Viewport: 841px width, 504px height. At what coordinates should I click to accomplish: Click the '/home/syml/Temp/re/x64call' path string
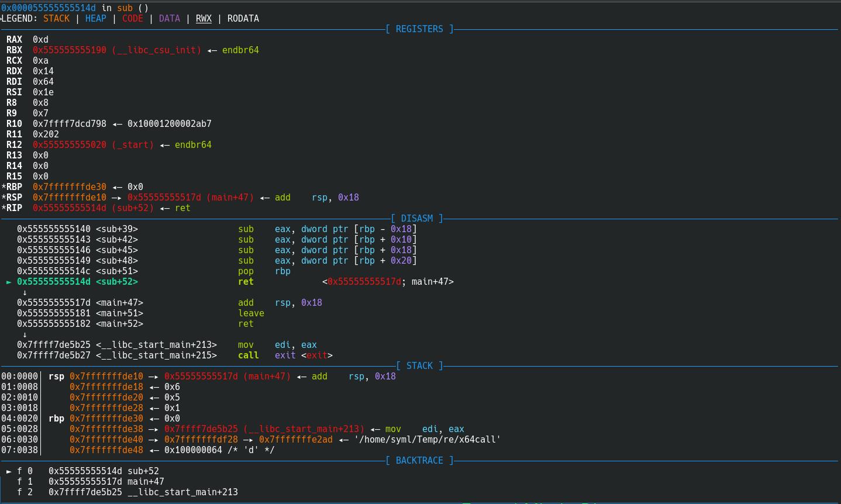pyautogui.click(x=427, y=440)
